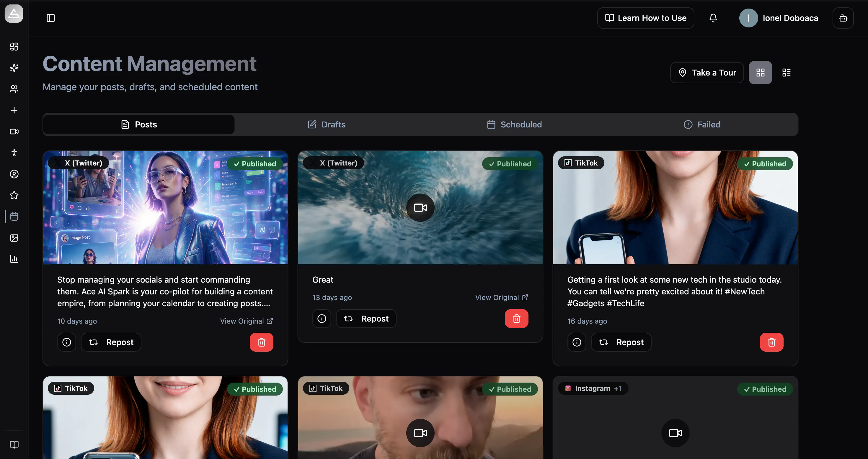Open the AI sparkle icon in sidebar
The image size is (868, 459).
pyautogui.click(x=14, y=68)
